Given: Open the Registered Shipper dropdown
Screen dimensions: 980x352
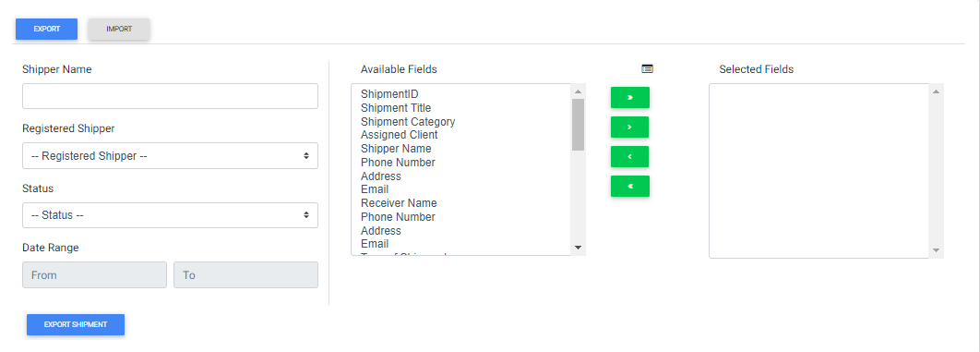Looking at the screenshot, I should (170, 156).
